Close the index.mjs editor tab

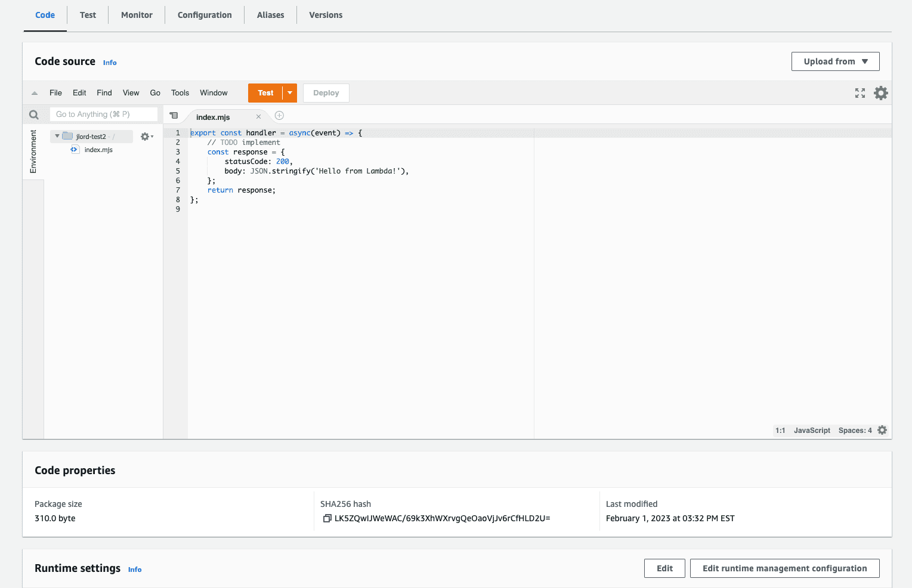tap(258, 117)
